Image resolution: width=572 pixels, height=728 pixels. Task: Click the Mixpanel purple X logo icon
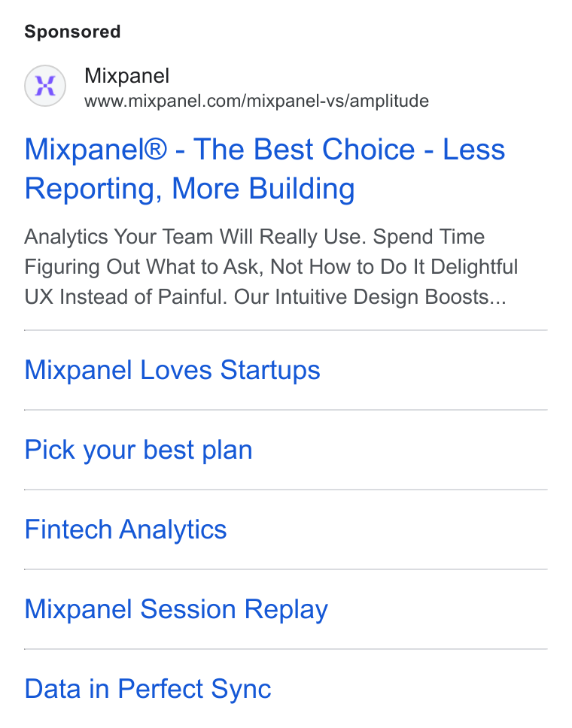(45, 86)
